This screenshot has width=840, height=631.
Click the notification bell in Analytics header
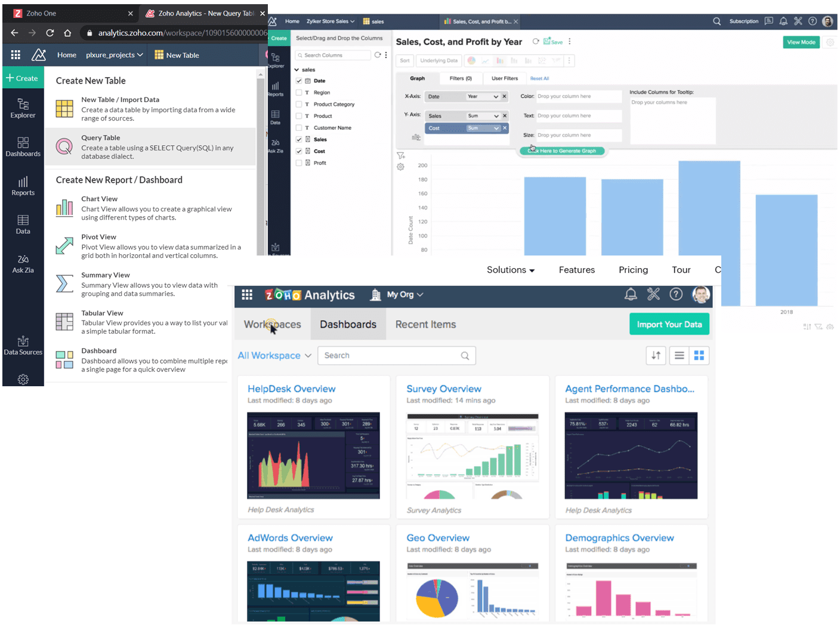tap(630, 294)
